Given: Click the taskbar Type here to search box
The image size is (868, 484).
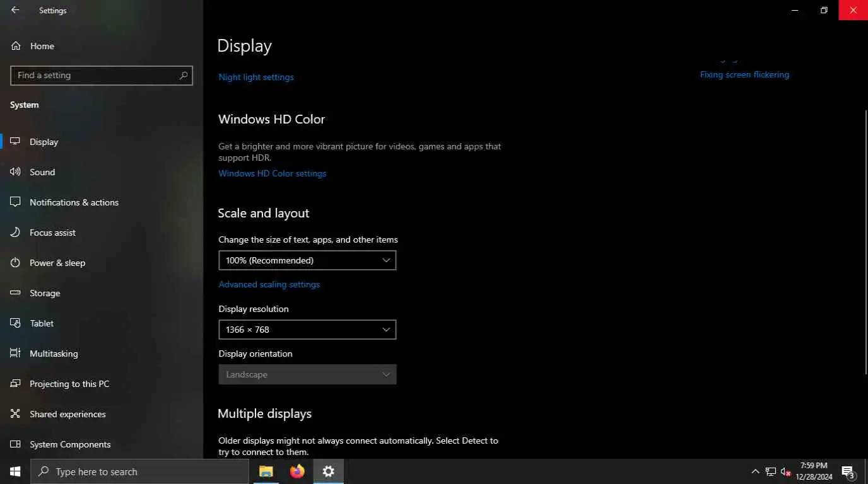Looking at the screenshot, I should (x=139, y=471).
